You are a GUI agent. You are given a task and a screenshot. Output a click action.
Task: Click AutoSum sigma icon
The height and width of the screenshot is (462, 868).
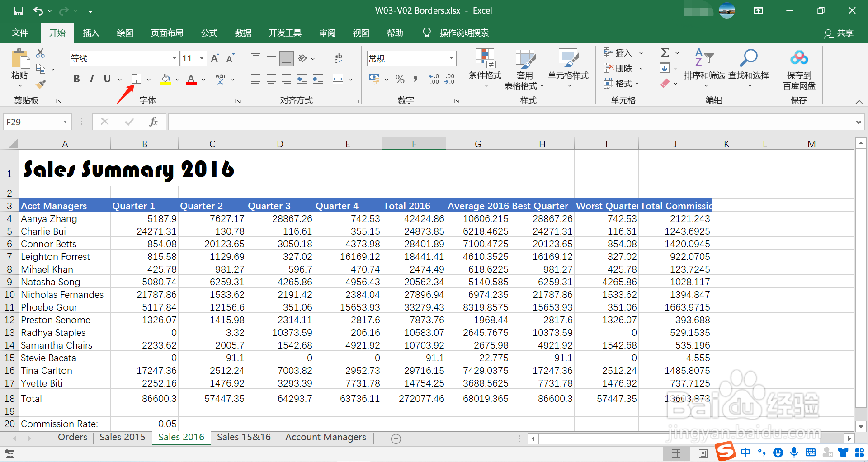click(665, 53)
